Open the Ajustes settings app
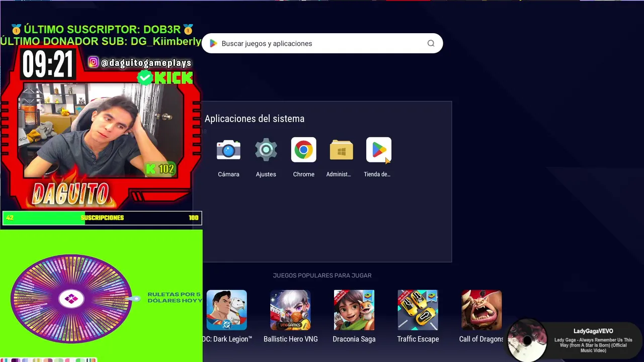Screen dimensions: 644x362 point(266,150)
